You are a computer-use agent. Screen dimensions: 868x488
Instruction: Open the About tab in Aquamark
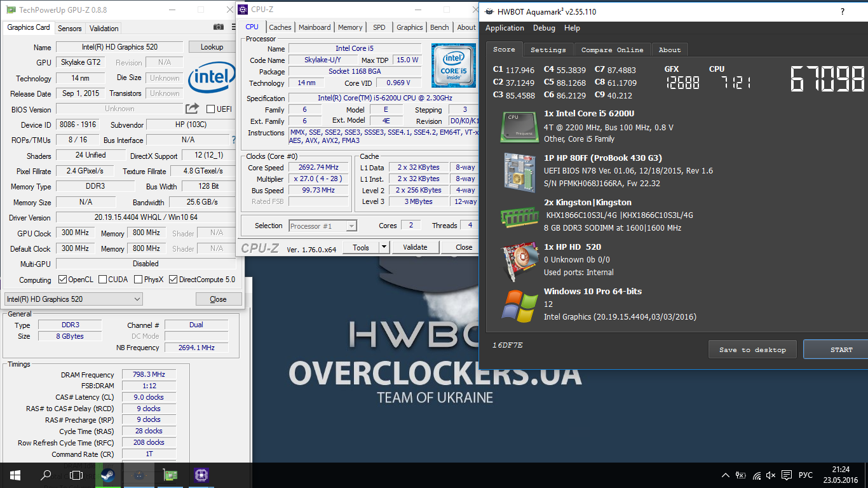click(670, 50)
